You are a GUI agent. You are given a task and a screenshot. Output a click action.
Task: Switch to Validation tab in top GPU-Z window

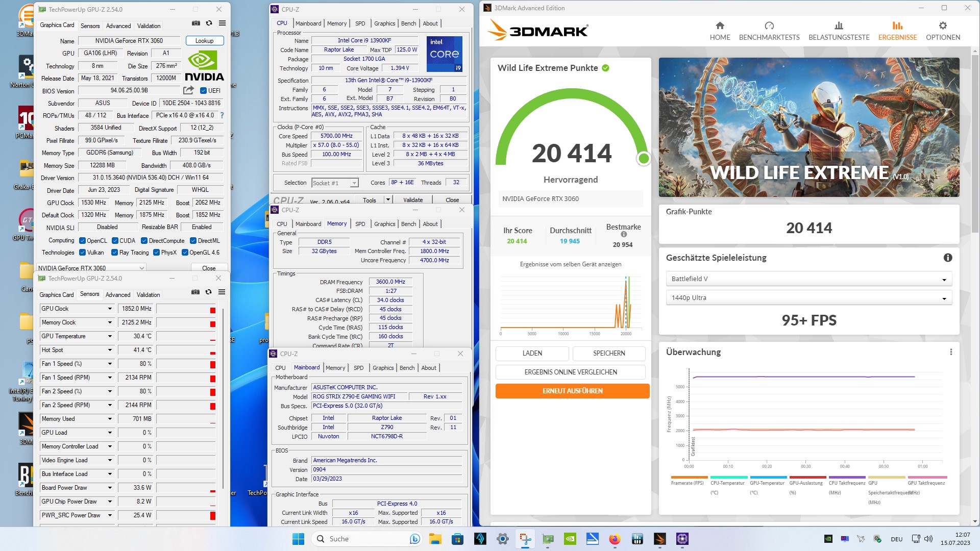(149, 26)
